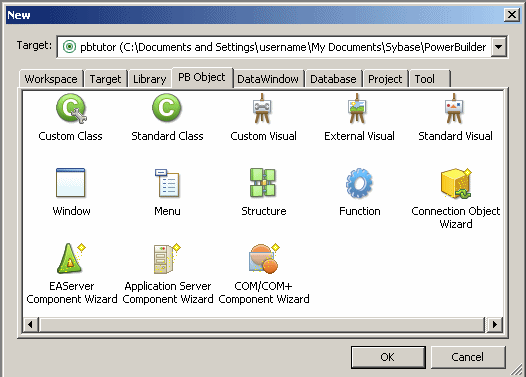Select the Structure object icon

coord(263,183)
